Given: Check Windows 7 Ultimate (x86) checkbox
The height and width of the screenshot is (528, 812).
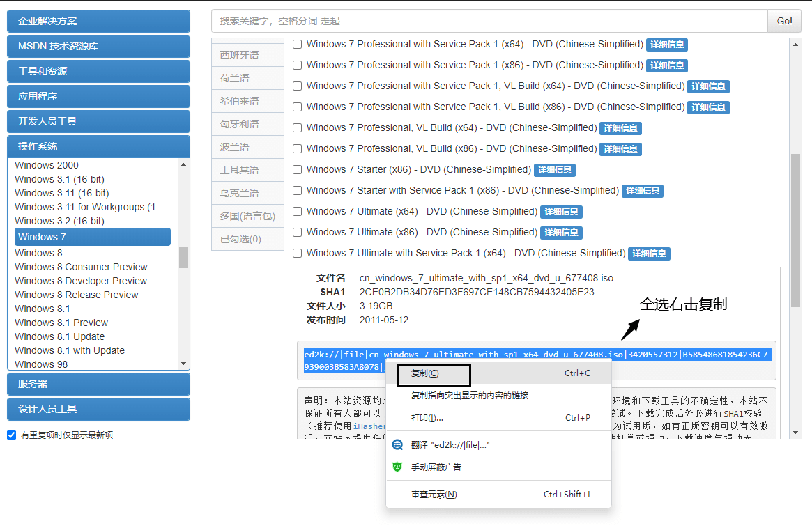Looking at the screenshot, I should tap(297, 233).
